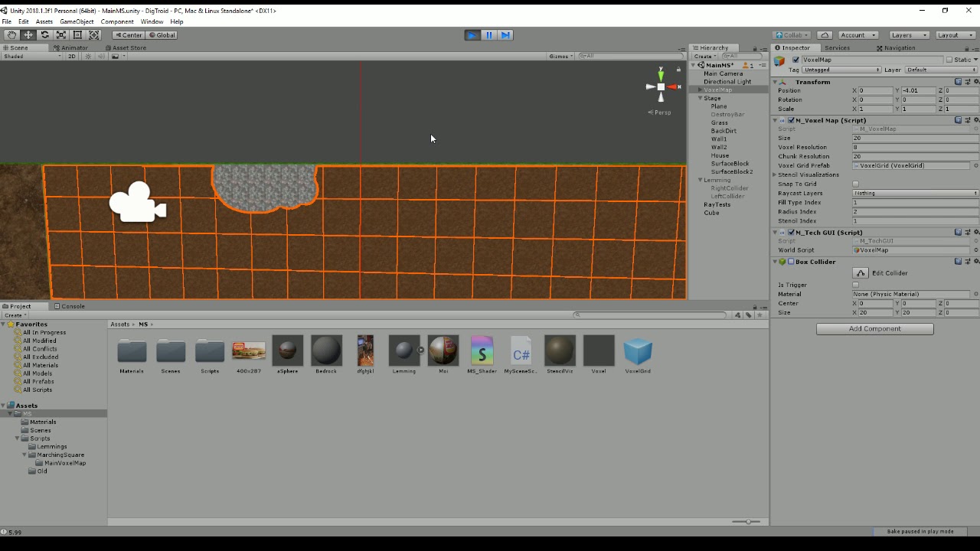Pause play mode with the Pause button
This screenshot has height=551, width=980.
click(488, 35)
